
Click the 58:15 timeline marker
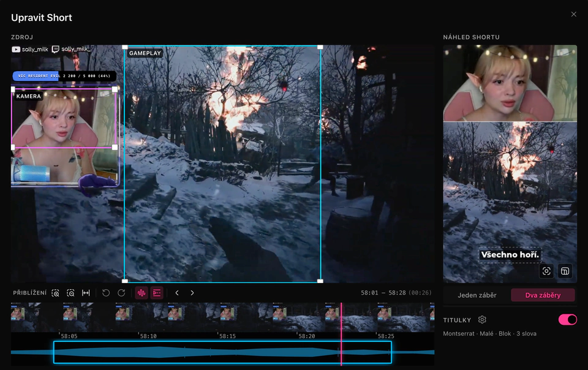click(x=227, y=336)
